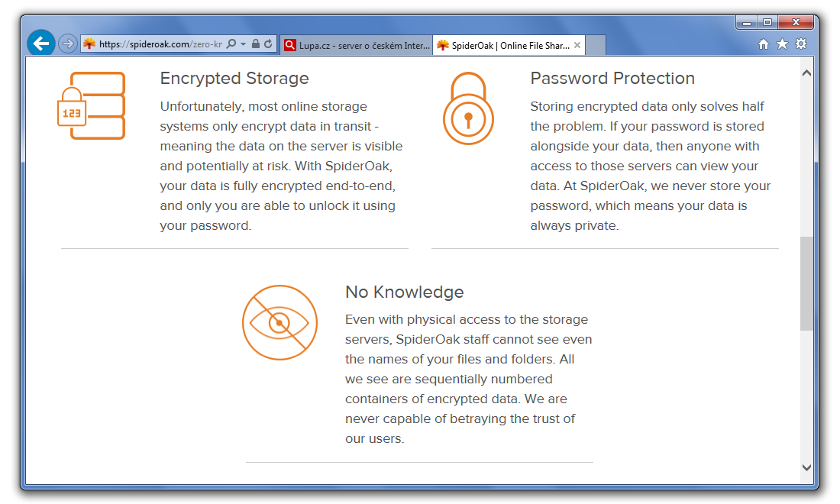
Task: Open Favorites star icon
Action: (x=782, y=44)
